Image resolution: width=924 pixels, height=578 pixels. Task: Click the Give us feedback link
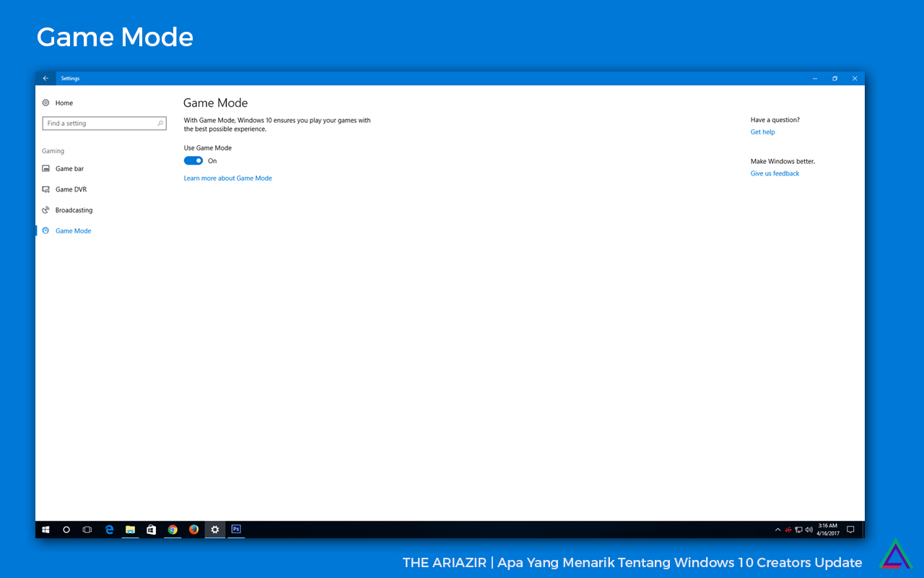click(775, 173)
